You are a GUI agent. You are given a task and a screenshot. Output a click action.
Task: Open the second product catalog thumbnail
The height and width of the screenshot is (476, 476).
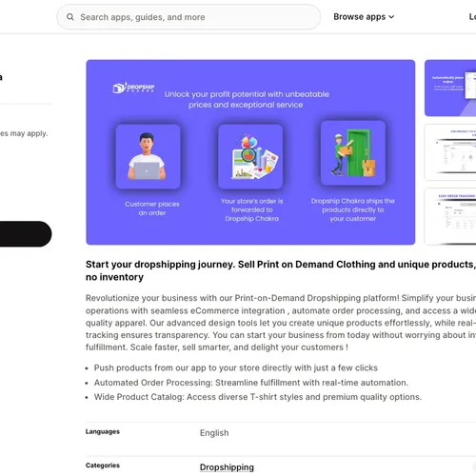[450, 152]
